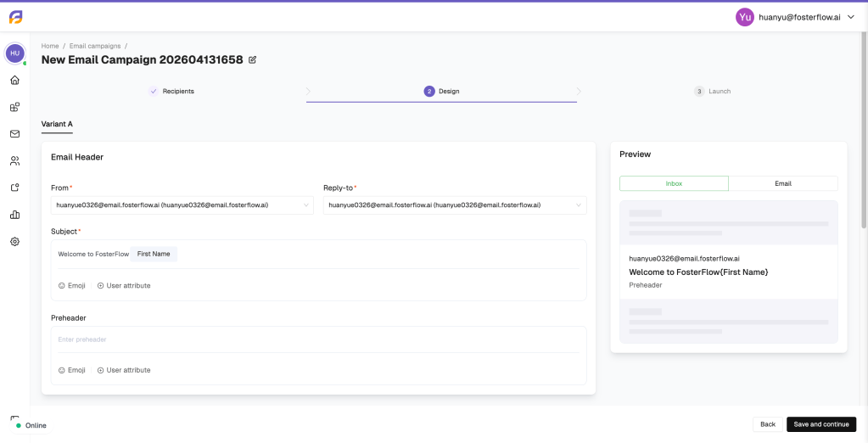Insert Emoji in Subject field

[72, 286]
